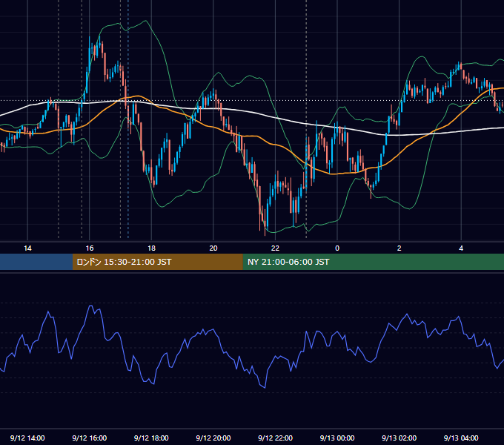Select the 22 hour axis label
Screen dimensions: 504x445
pyautogui.click(x=275, y=248)
